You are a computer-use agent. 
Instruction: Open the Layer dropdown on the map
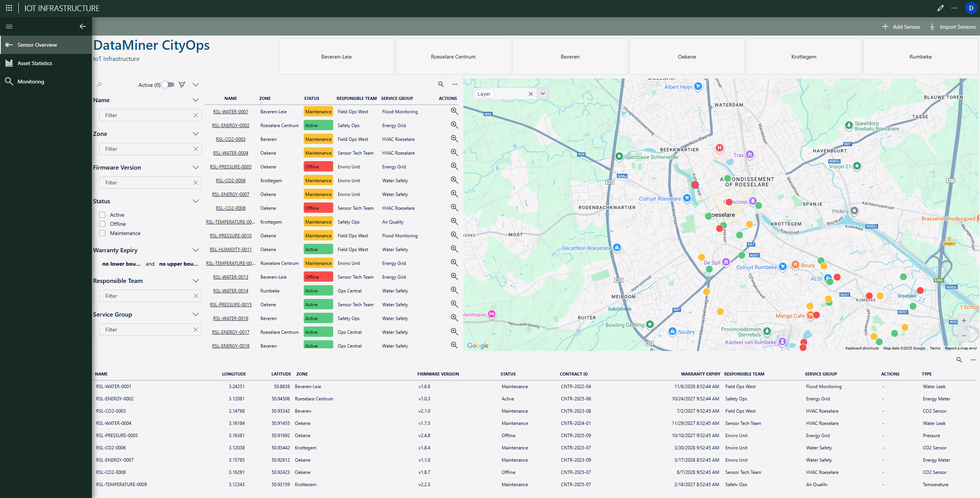543,94
